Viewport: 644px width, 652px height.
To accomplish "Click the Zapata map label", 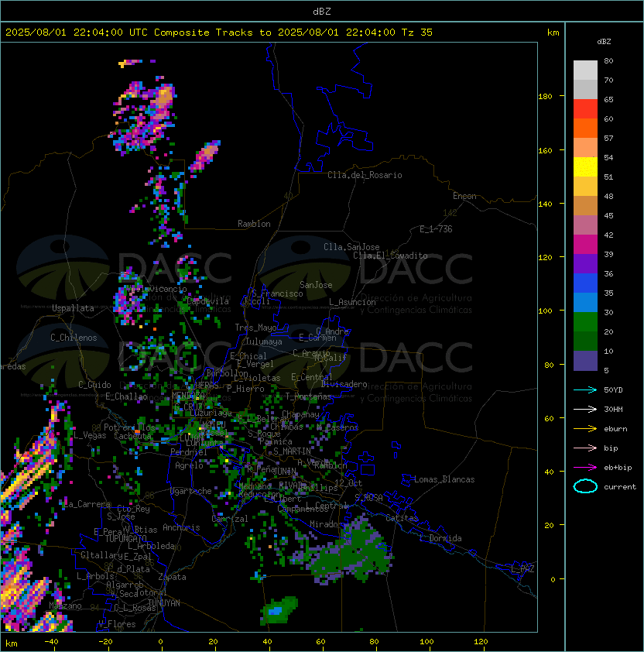I will tap(172, 577).
